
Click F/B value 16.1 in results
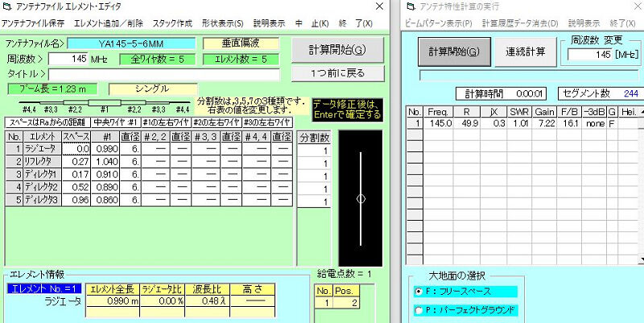tap(569, 123)
